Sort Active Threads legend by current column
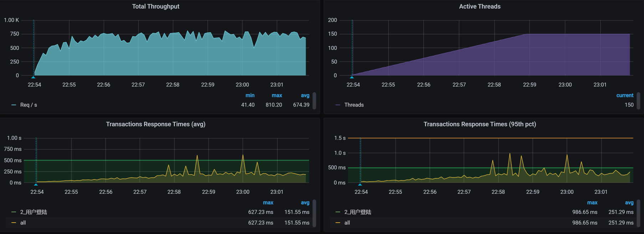The width and height of the screenshot is (644, 234). (x=625, y=95)
